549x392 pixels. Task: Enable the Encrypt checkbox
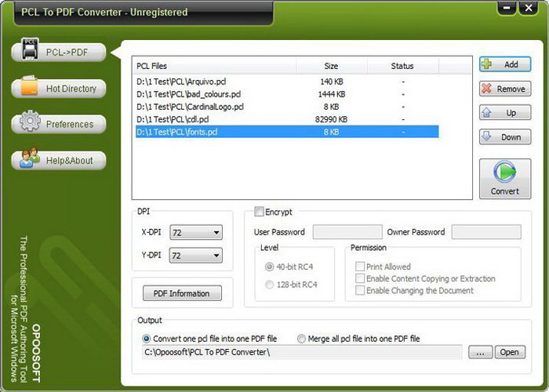(x=259, y=212)
